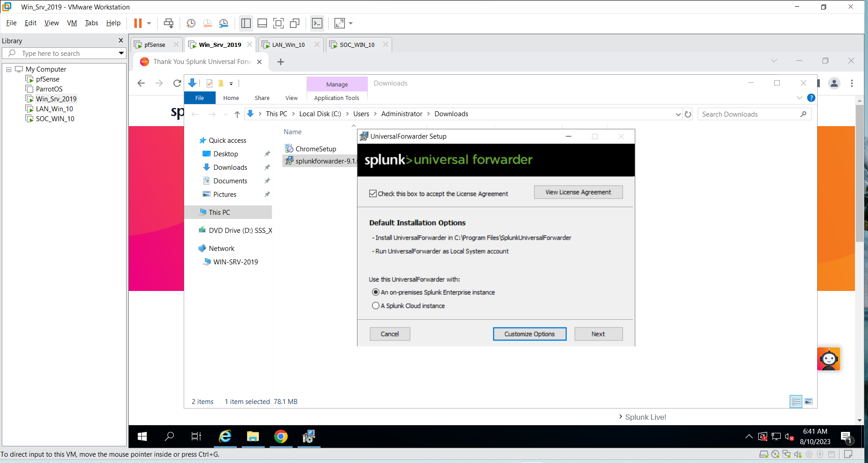868x463 pixels.
Task: Open the quick access toolbar dropdown
Action: pyautogui.click(x=231, y=83)
